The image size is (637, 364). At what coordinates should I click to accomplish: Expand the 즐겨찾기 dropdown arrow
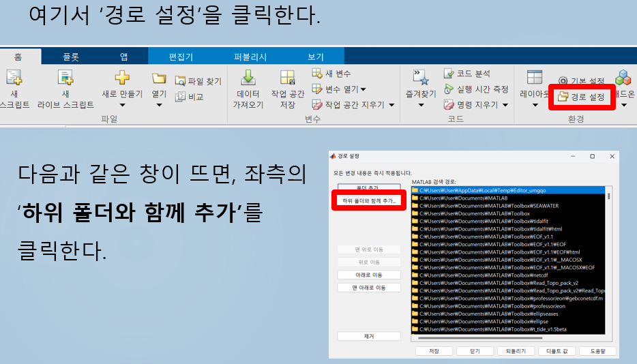421,105
